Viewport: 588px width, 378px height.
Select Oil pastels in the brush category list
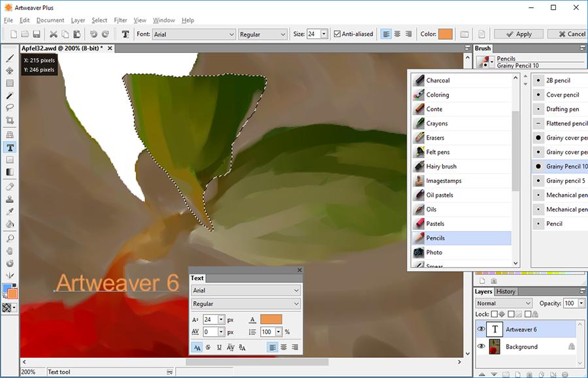(439, 195)
